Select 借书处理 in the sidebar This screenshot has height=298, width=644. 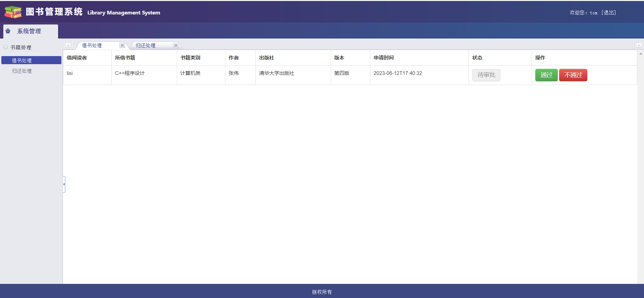pyautogui.click(x=22, y=60)
